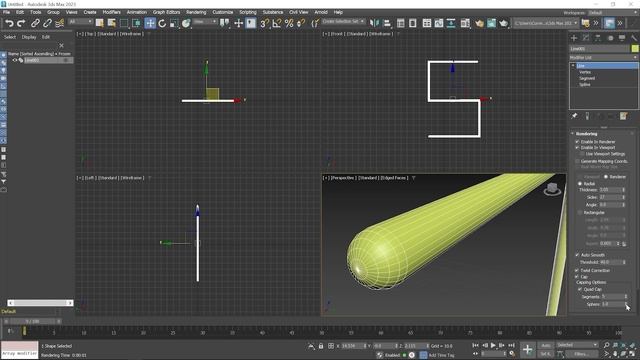Click the Undo arrow in the toolbar
This screenshot has height=360, width=640.
9,23
